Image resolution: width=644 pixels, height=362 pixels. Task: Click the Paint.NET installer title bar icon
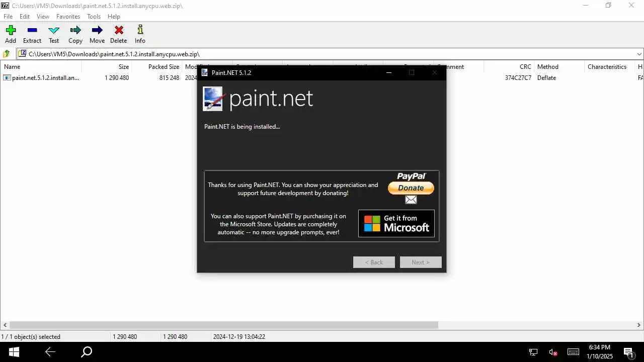(205, 72)
